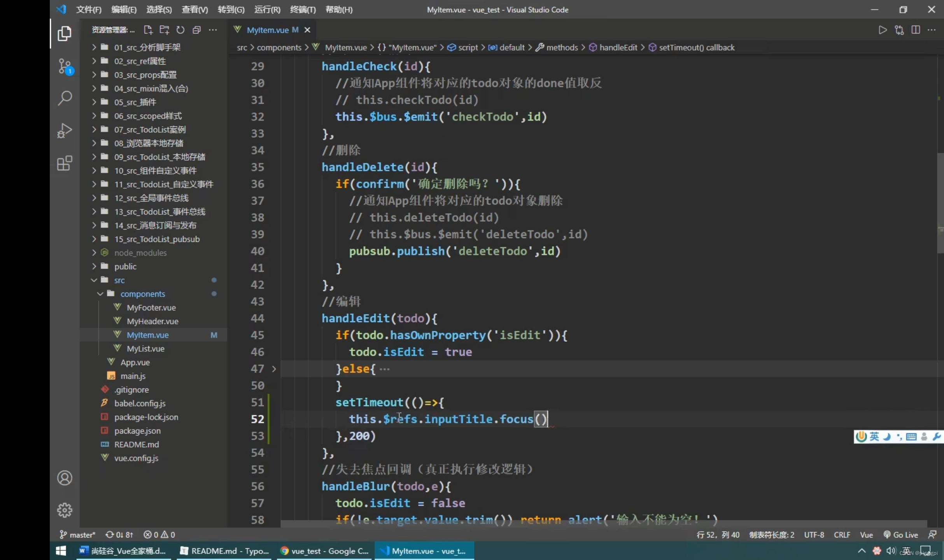Run the current file with play icon
Screen dimensions: 944x560
click(x=883, y=30)
